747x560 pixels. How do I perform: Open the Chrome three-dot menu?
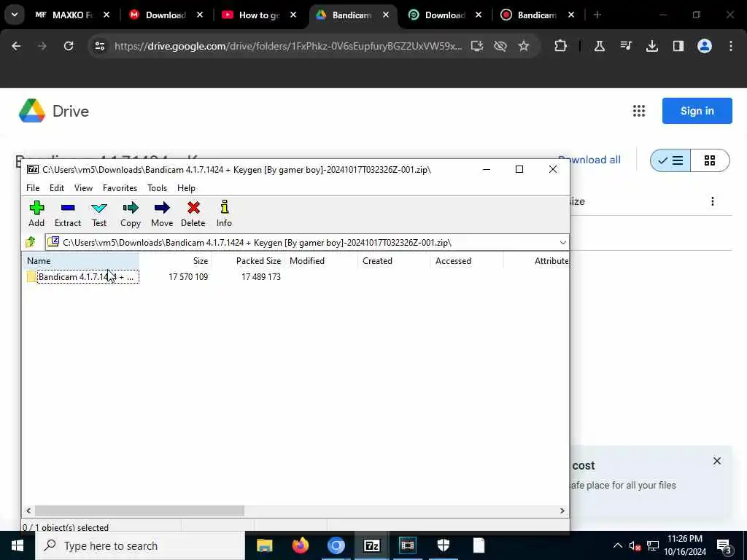tap(731, 46)
